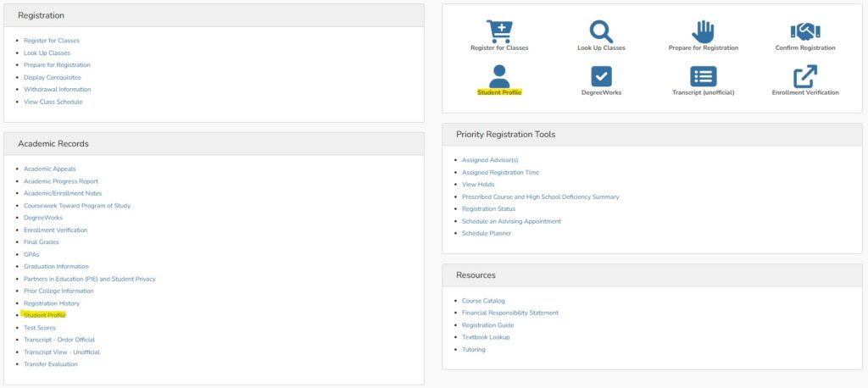This screenshot has height=388, width=868.
Task: Check the View Holds link
Action: click(x=478, y=185)
